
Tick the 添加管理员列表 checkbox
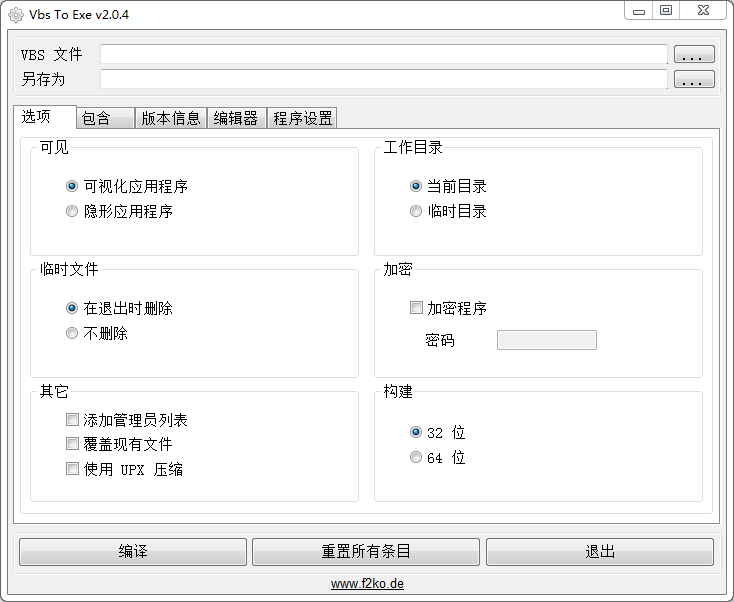[72, 420]
